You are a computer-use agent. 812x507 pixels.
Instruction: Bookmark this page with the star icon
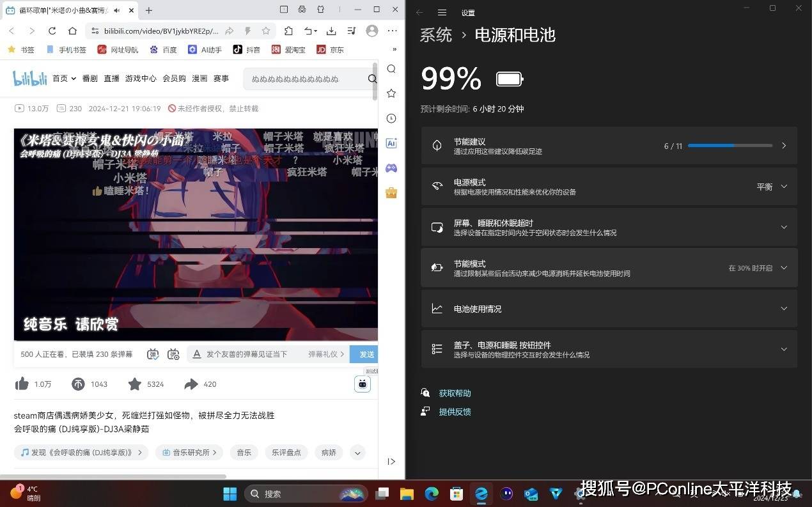[266, 31]
